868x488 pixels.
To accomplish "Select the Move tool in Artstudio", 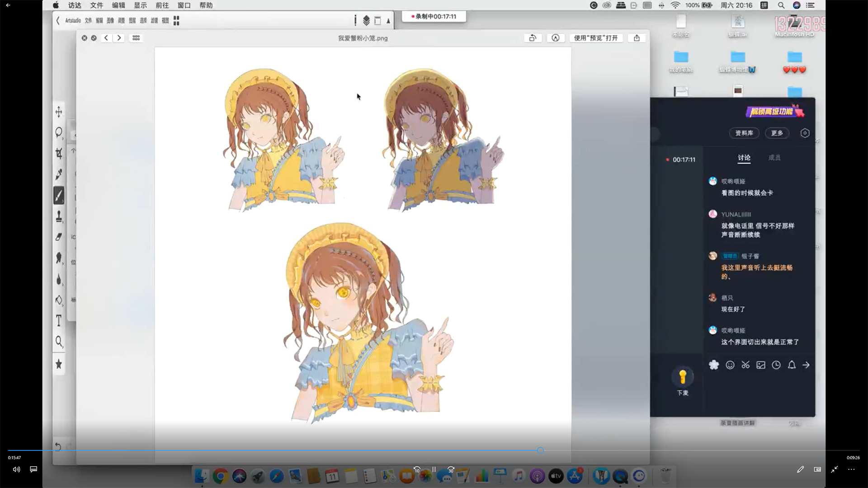I will pyautogui.click(x=59, y=112).
